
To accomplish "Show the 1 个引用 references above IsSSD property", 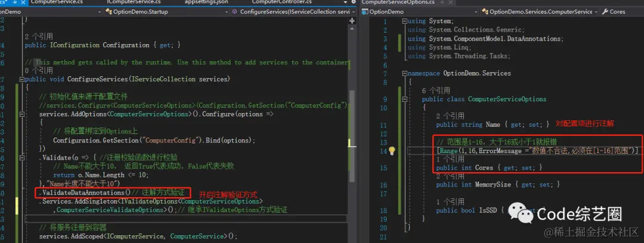I will coord(450,202).
